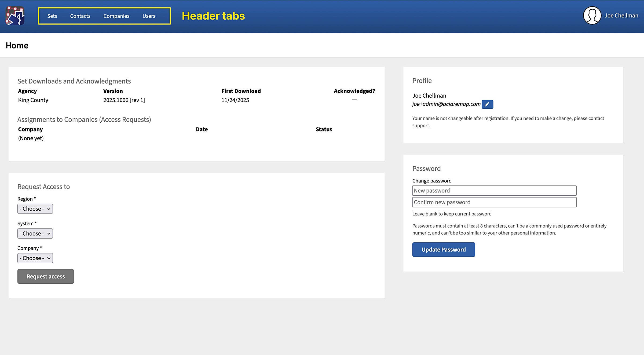The width and height of the screenshot is (644, 355).
Task: Click the Joe Chellman name in the header
Action: (621, 15)
